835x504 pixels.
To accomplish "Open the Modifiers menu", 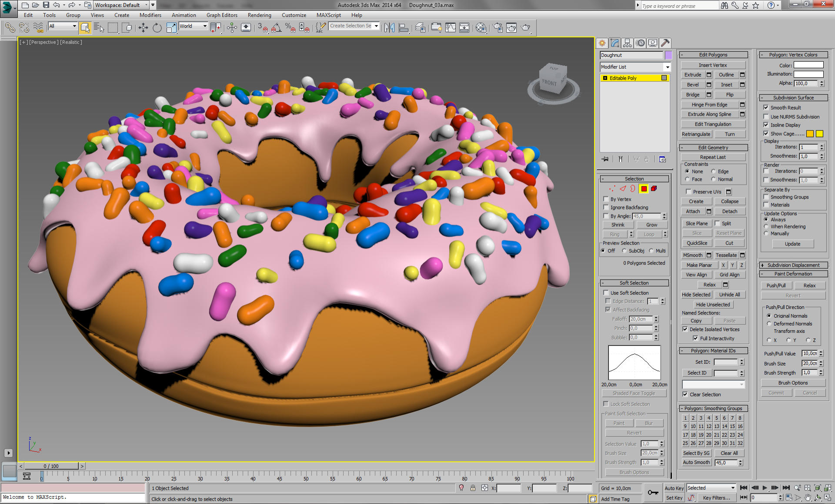I will click(150, 15).
